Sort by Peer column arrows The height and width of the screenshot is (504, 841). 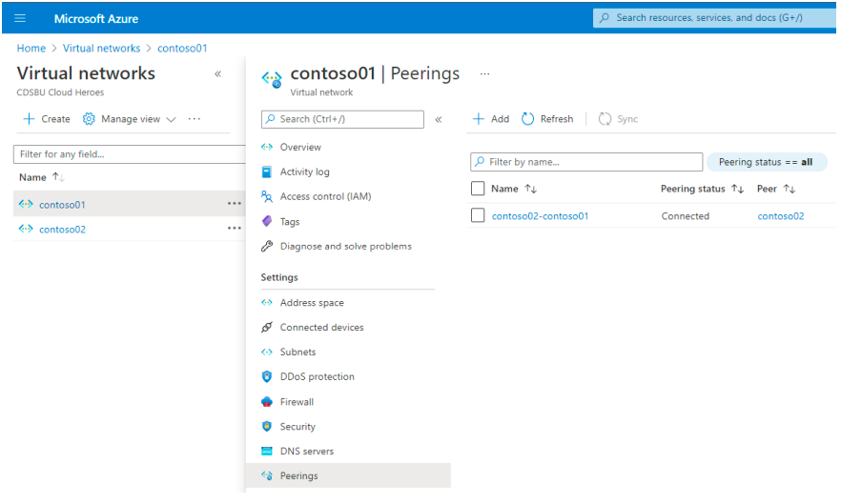click(x=789, y=189)
